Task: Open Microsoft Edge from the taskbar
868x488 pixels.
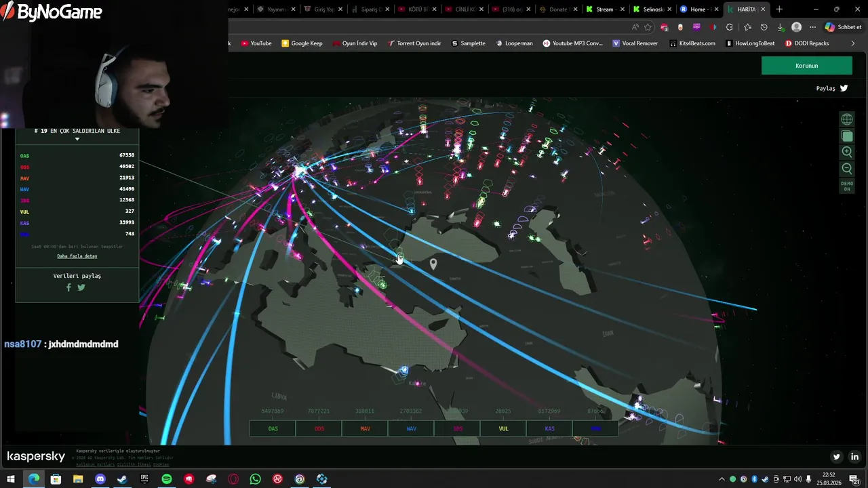Action: [x=33, y=479]
